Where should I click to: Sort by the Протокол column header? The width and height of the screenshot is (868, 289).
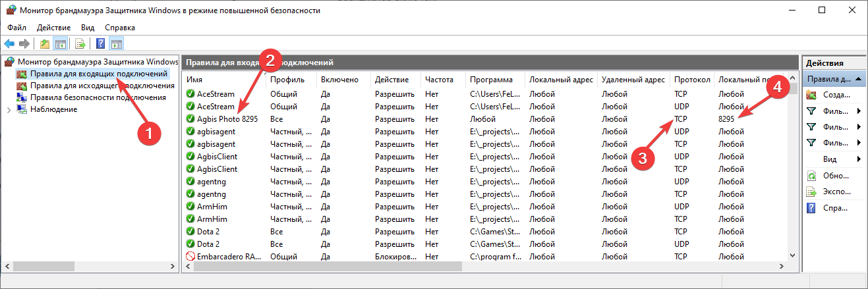click(692, 80)
